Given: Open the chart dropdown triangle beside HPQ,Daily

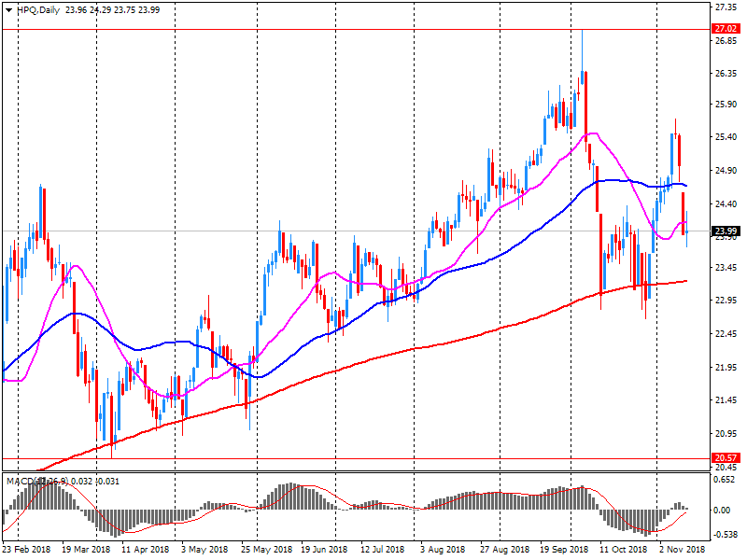Looking at the screenshot, I should pyautogui.click(x=8, y=10).
